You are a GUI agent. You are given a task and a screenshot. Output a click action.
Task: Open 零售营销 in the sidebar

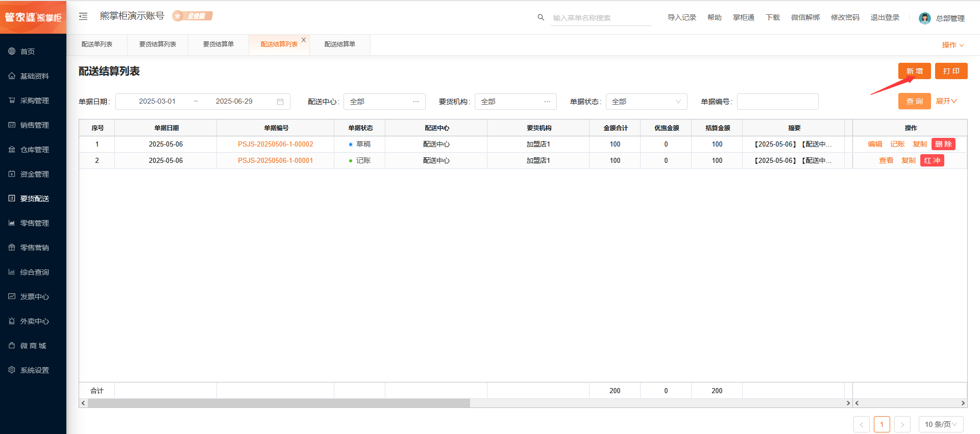click(x=33, y=247)
